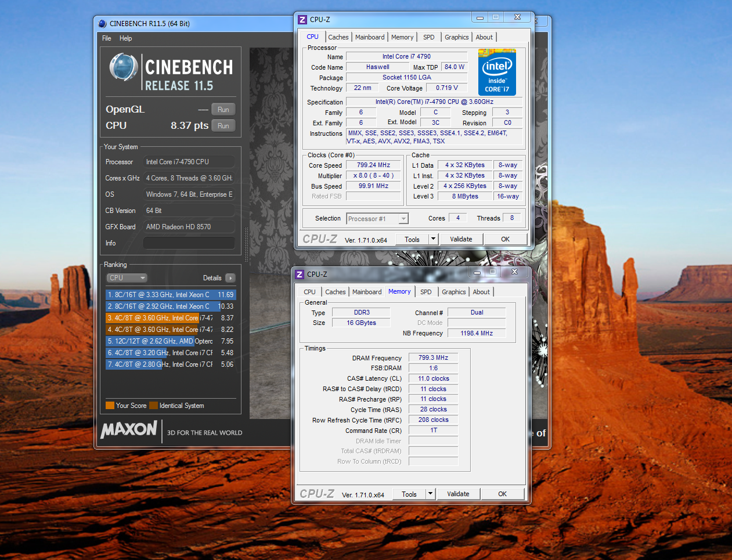Click the Cinebench title bar sphere icon
Viewport: 732px width, 560px height.
click(x=103, y=24)
